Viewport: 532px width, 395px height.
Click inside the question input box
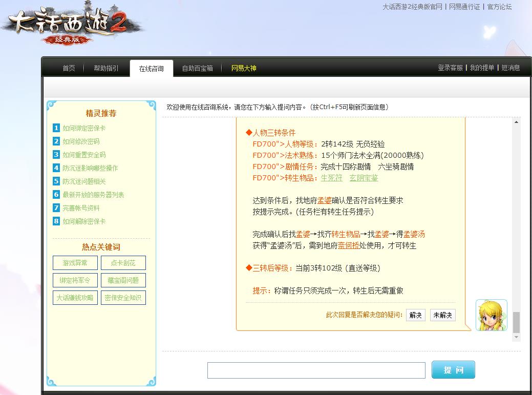tap(316, 370)
